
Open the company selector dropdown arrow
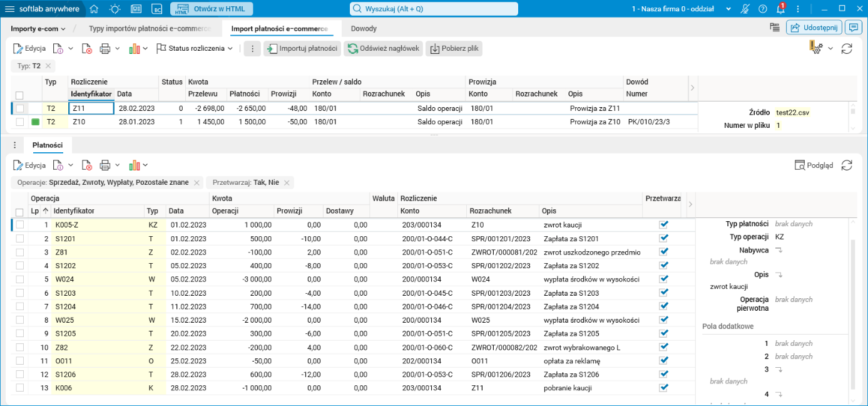728,9
